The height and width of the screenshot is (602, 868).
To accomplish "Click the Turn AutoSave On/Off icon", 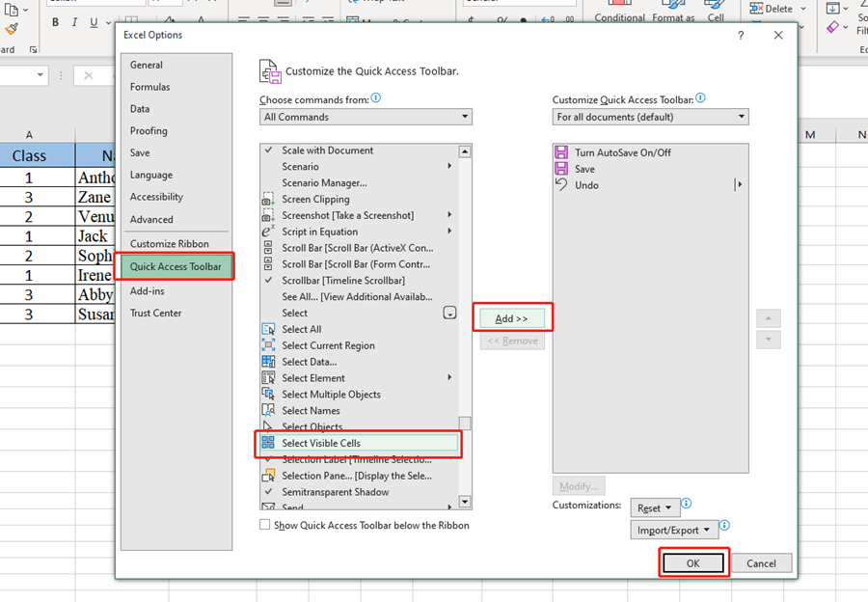I will coord(561,152).
